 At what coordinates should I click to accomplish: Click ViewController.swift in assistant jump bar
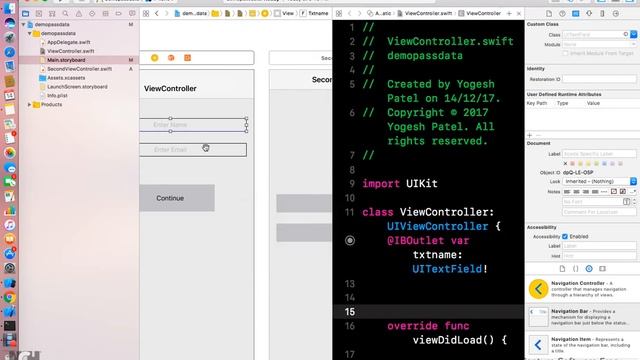click(x=425, y=13)
